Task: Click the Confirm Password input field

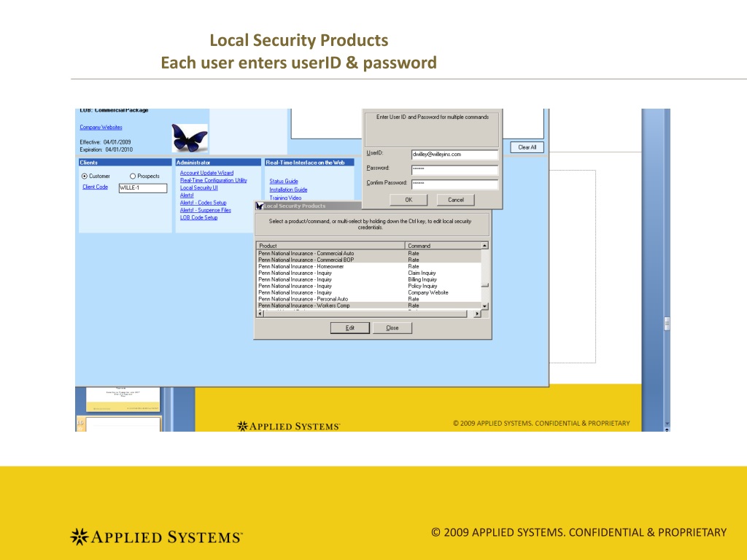Action: [454, 184]
